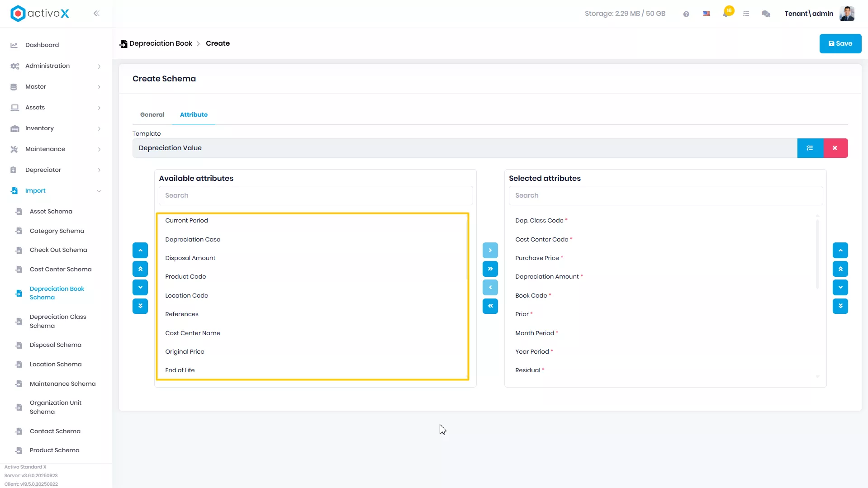Move available attribute to top

(x=140, y=269)
